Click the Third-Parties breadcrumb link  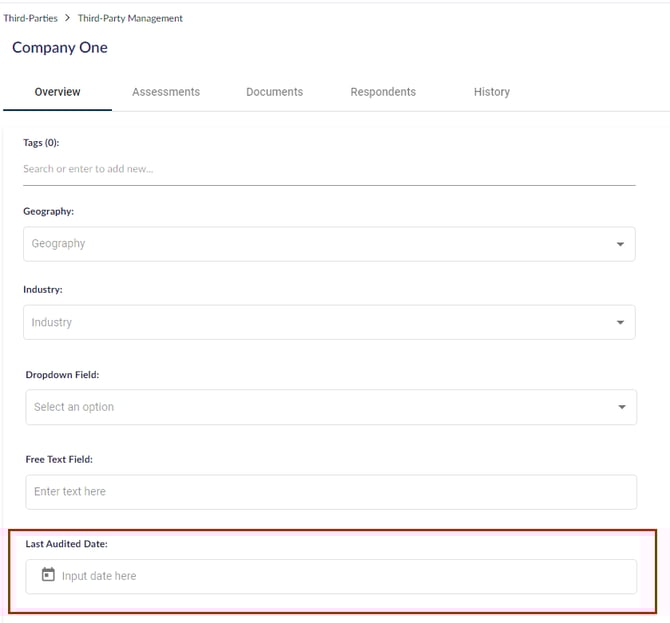pos(30,18)
